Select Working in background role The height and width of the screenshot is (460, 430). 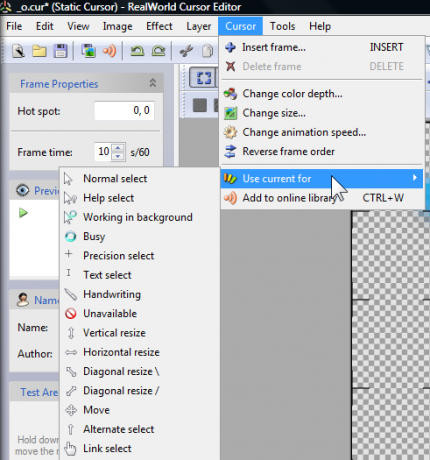click(x=140, y=217)
